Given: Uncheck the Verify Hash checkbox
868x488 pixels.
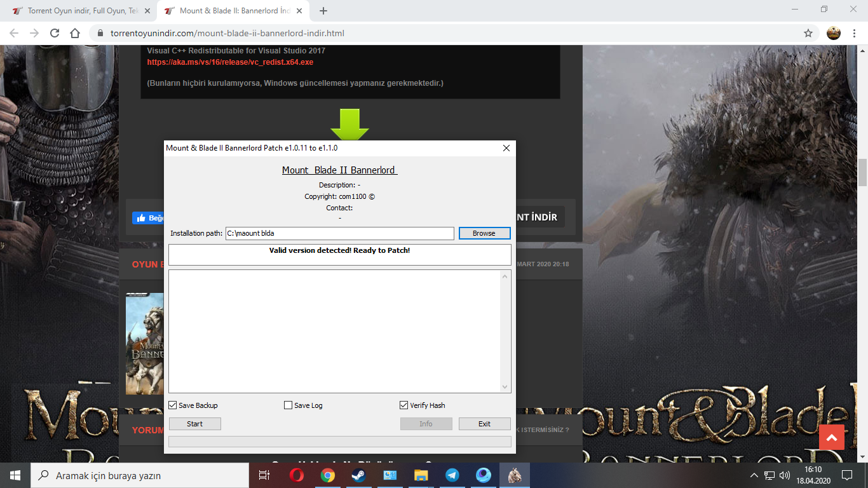Looking at the screenshot, I should pyautogui.click(x=404, y=405).
